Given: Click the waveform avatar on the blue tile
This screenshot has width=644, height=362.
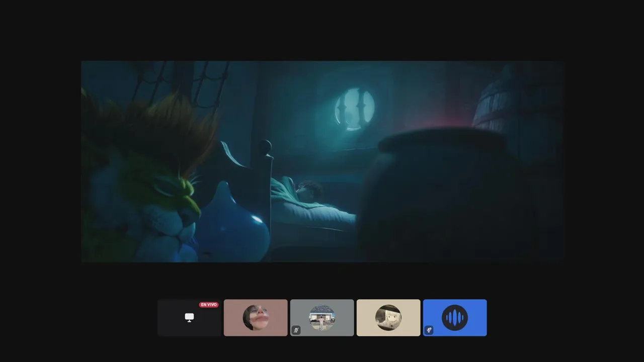Looking at the screenshot, I should [x=455, y=318].
